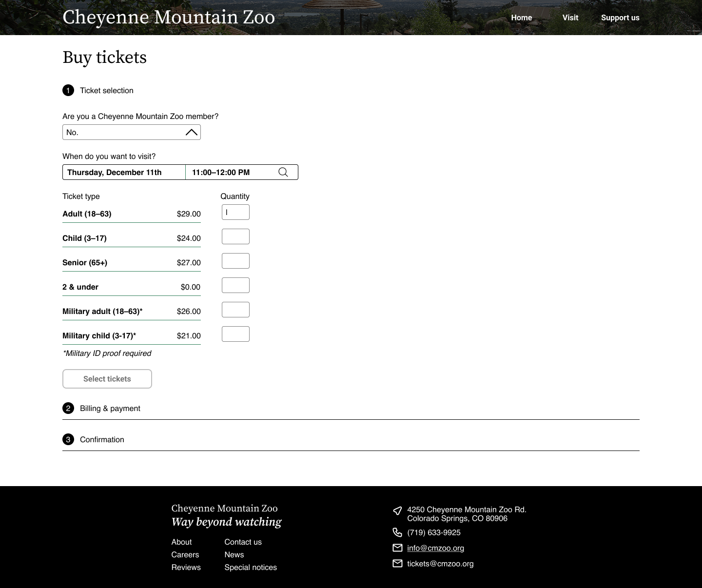Viewport: 702px width, 588px height.
Task: Click the Ticket type column header
Action: pos(81,196)
